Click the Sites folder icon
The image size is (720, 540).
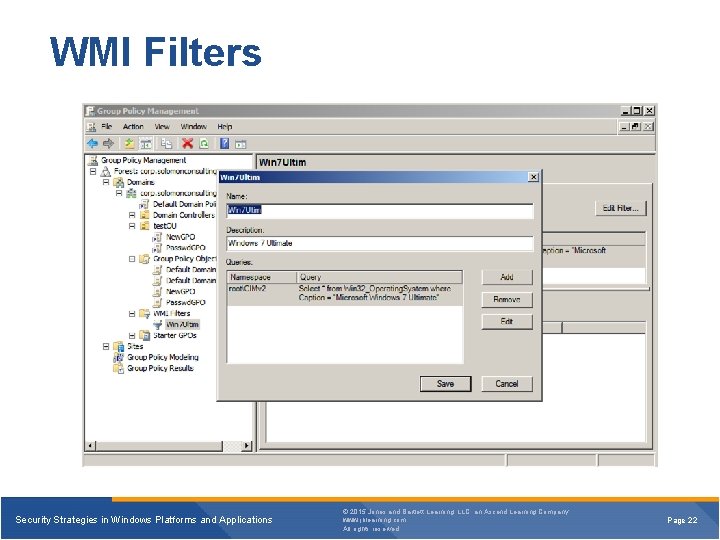118,346
